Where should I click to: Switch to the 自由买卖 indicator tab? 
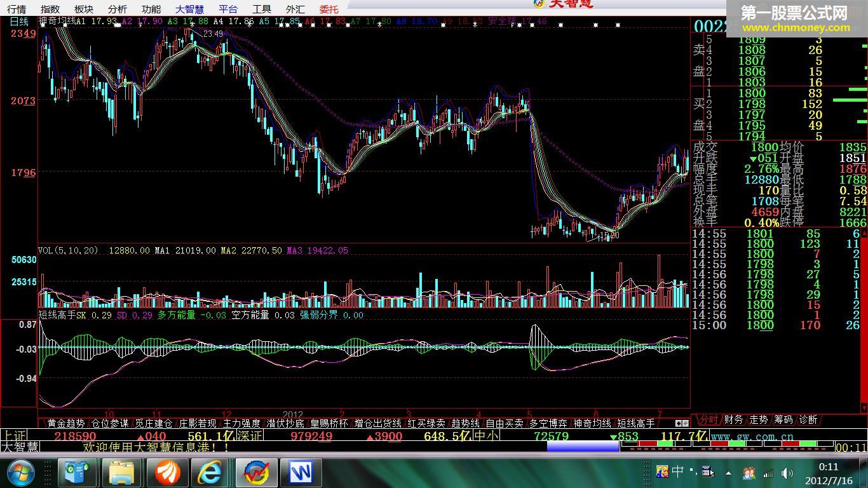click(x=505, y=423)
